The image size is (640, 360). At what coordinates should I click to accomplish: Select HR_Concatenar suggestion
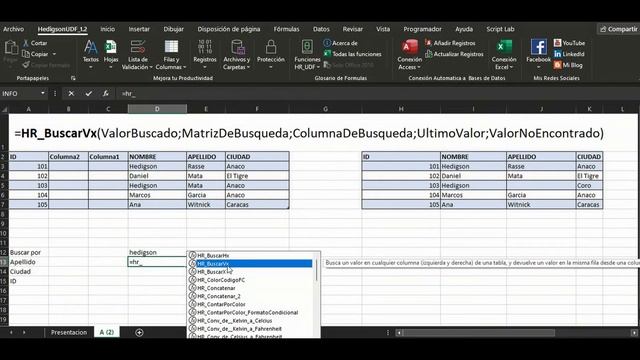(250, 288)
